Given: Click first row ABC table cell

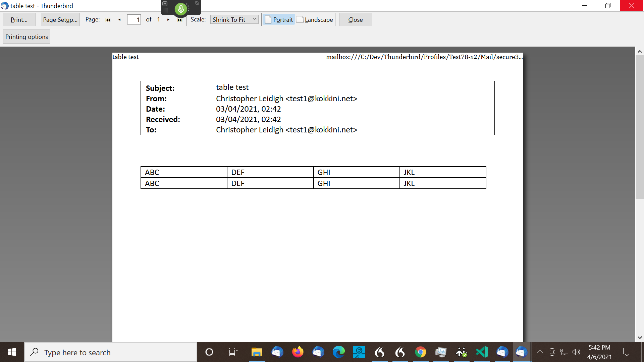Looking at the screenshot, I should click(x=184, y=172).
